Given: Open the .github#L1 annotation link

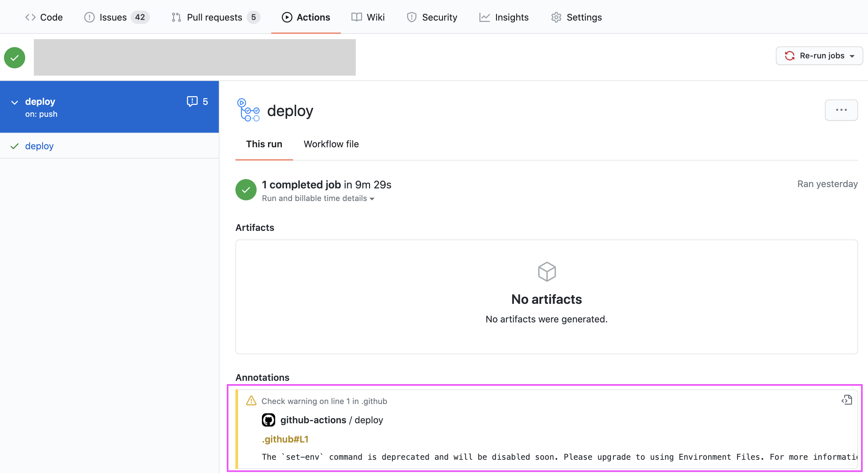Looking at the screenshot, I should click(285, 439).
